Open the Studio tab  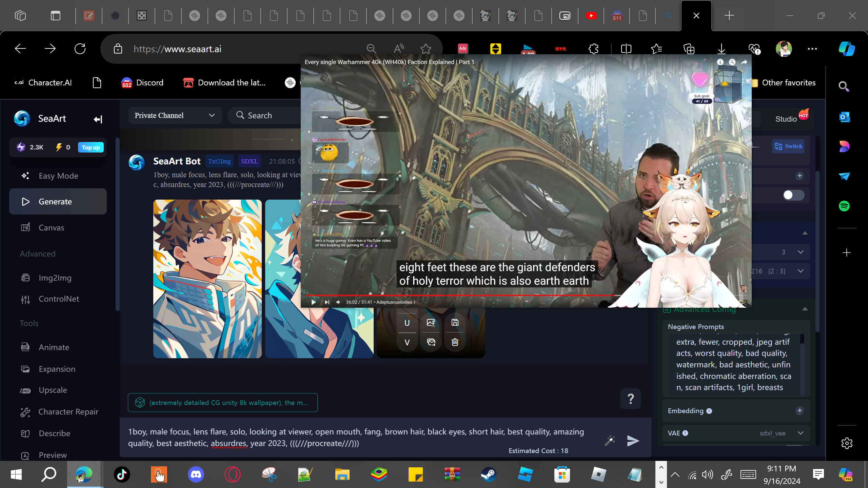[x=786, y=119]
